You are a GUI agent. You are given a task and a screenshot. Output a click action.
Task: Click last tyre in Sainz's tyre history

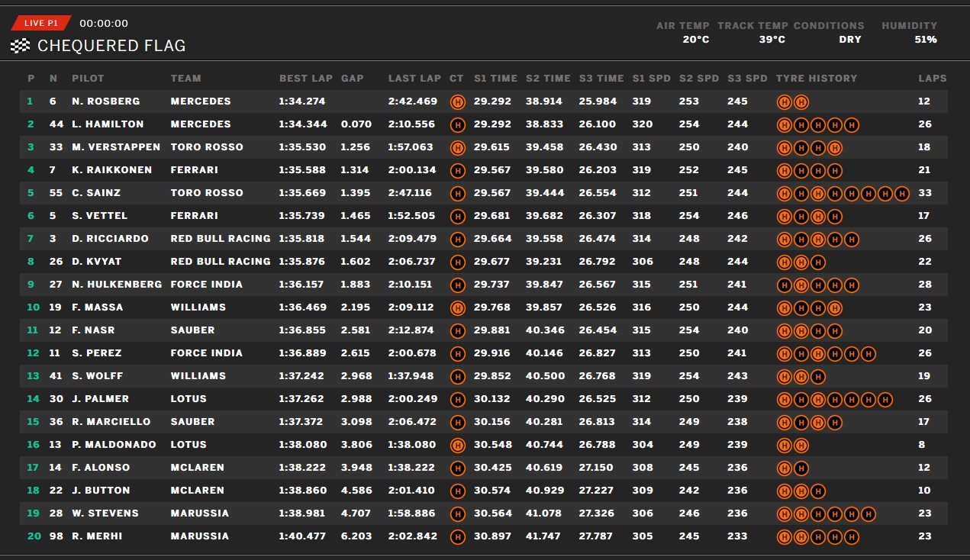tap(901, 193)
